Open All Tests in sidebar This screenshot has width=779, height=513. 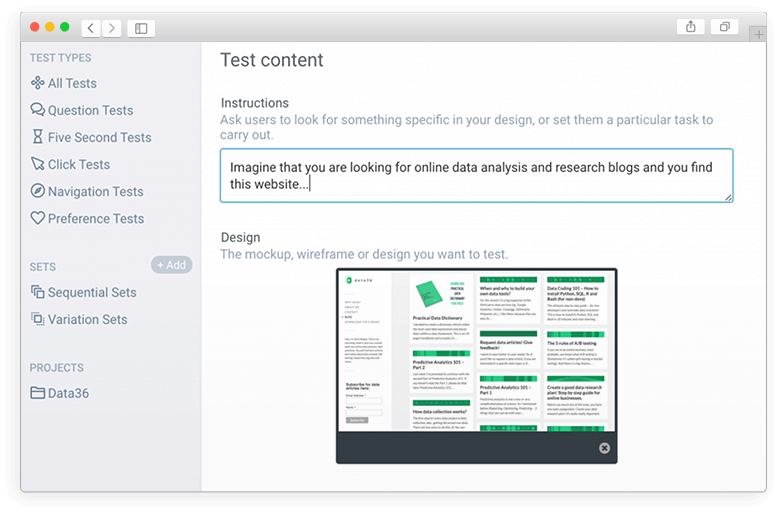(64, 83)
